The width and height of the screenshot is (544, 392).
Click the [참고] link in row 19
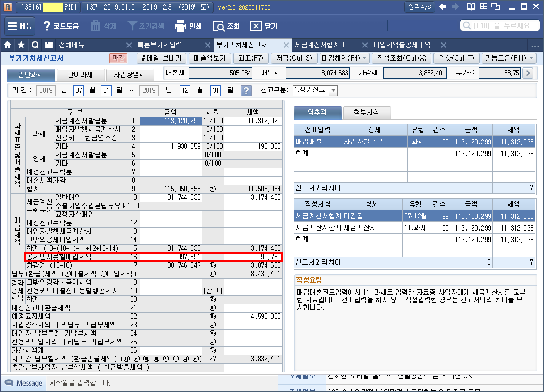click(x=212, y=291)
